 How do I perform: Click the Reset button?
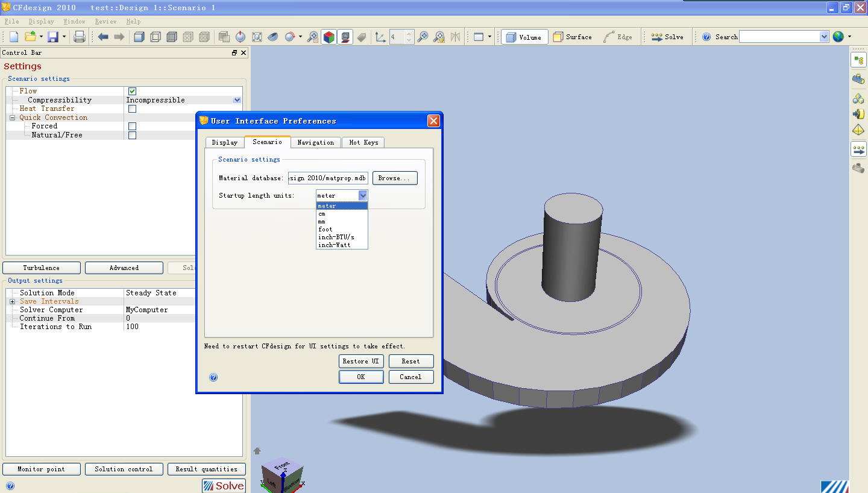click(x=410, y=361)
